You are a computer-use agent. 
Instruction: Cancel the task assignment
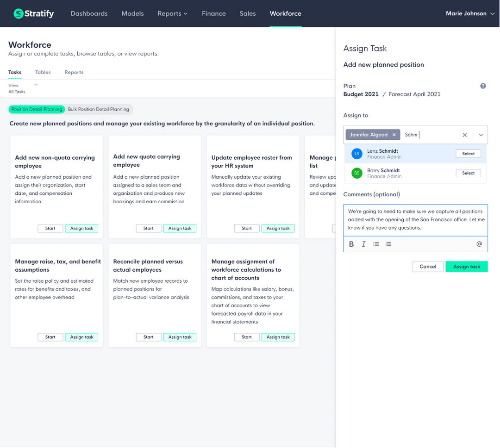[427, 266]
